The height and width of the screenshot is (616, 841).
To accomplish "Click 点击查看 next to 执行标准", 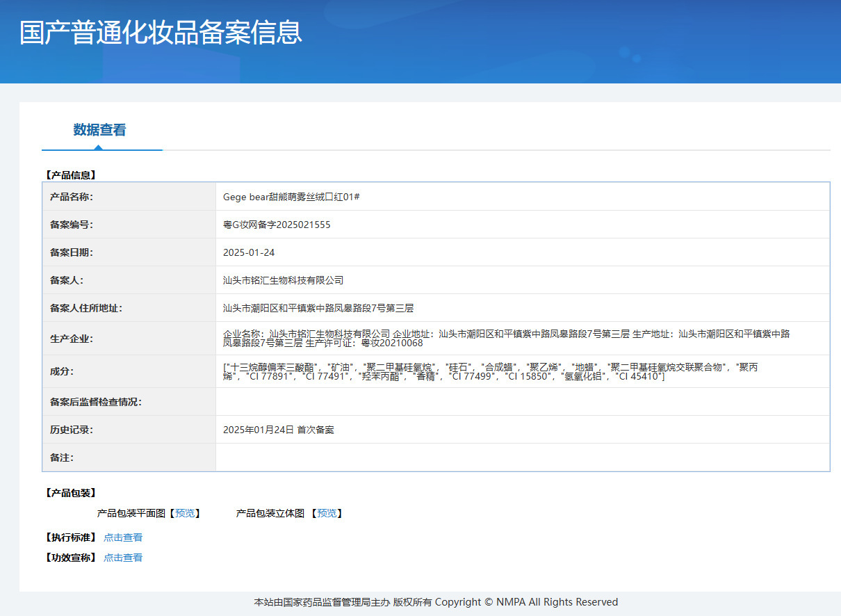I will click(x=123, y=537).
